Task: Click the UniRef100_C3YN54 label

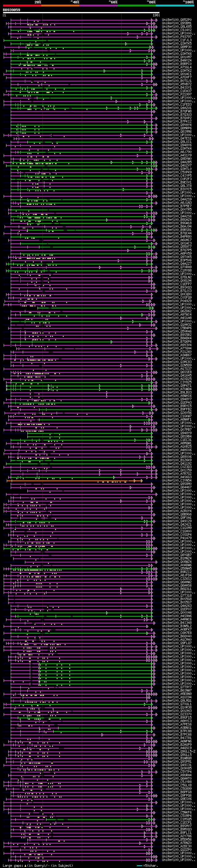Action: (x=177, y=481)
